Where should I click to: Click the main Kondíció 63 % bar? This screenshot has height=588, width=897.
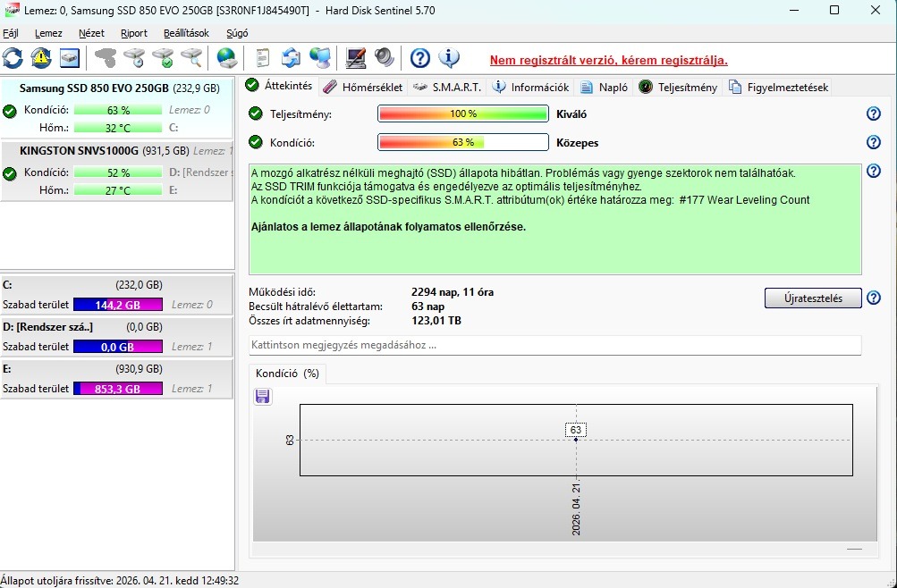coord(462,142)
